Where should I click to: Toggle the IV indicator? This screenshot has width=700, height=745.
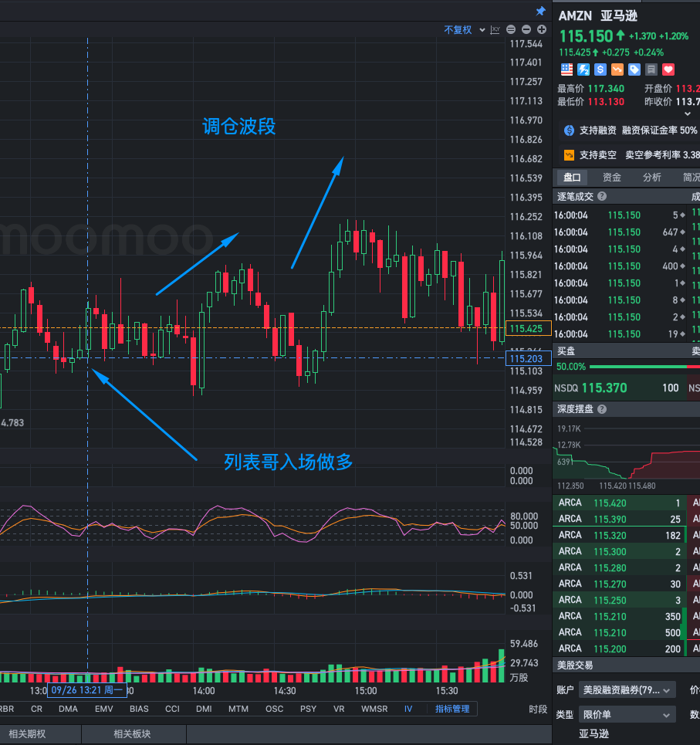[x=408, y=709]
